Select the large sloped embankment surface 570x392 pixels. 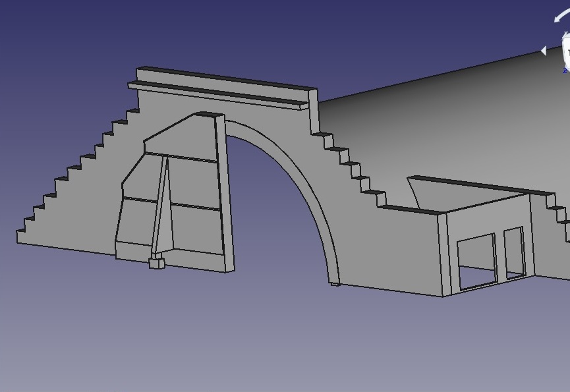tap(448, 119)
